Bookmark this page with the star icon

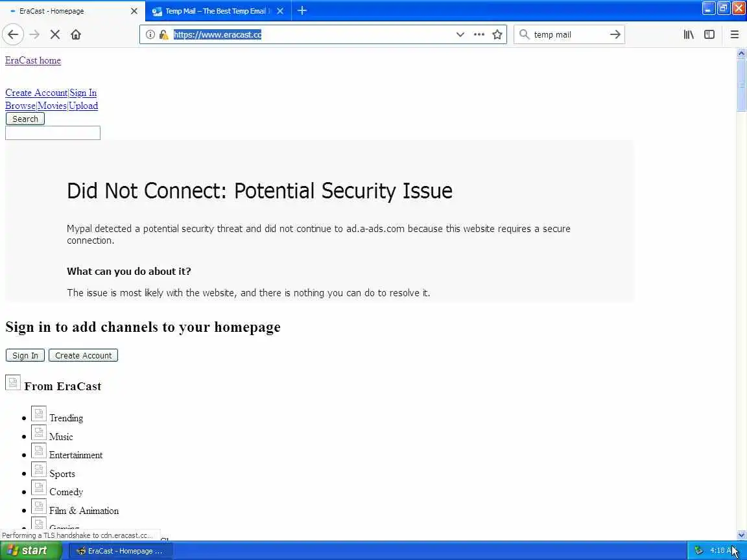click(x=497, y=34)
